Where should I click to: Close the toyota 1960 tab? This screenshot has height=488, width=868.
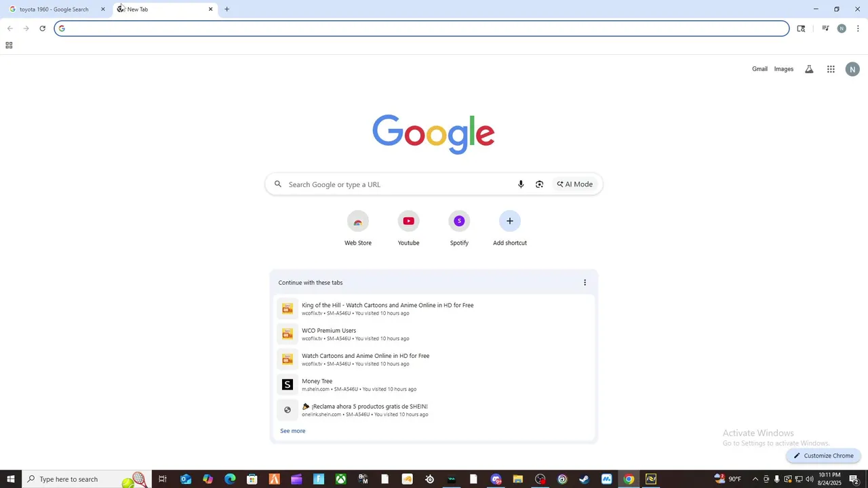pos(103,9)
